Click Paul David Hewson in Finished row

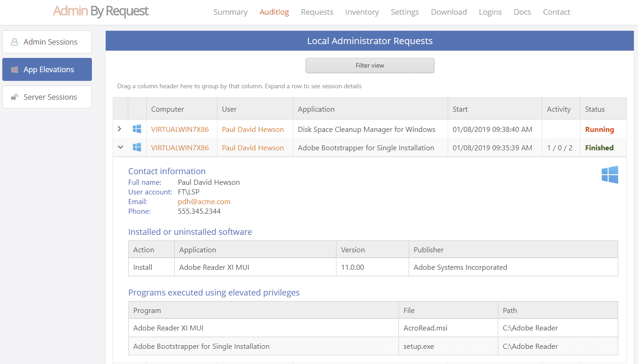253,148
